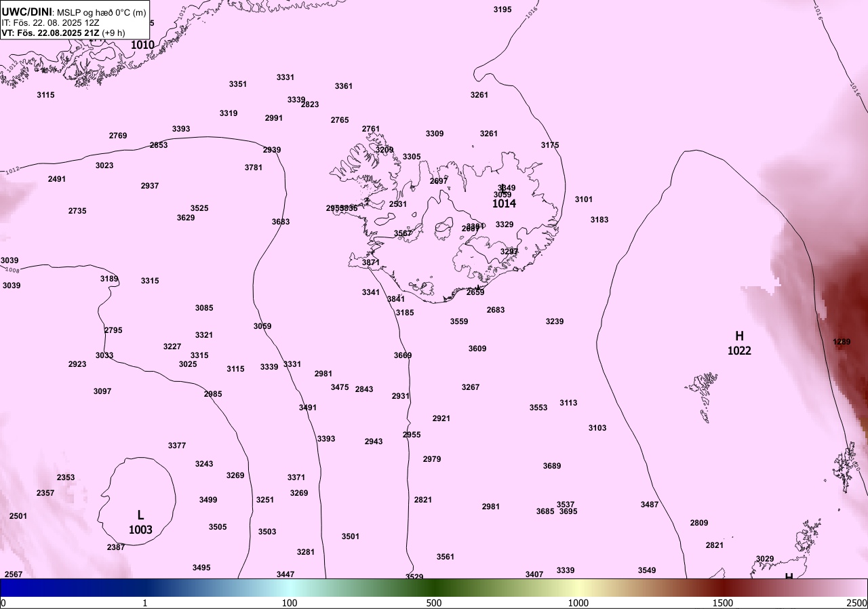This screenshot has height=609, width=868.
Task: Click the height value 3281
Action: coord(306,552)
